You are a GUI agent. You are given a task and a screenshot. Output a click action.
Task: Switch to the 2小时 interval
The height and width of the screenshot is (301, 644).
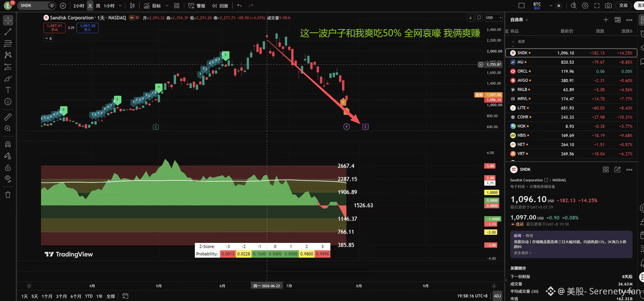78,6
